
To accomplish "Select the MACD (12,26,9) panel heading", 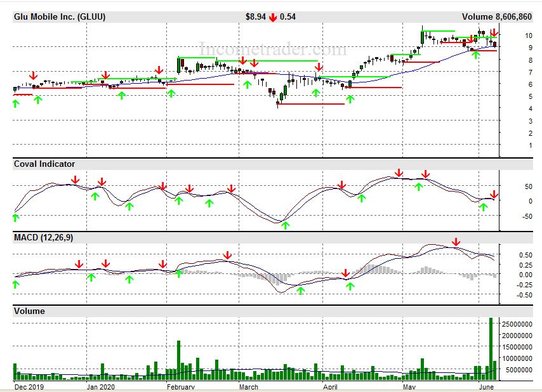I will click(44, 238).
